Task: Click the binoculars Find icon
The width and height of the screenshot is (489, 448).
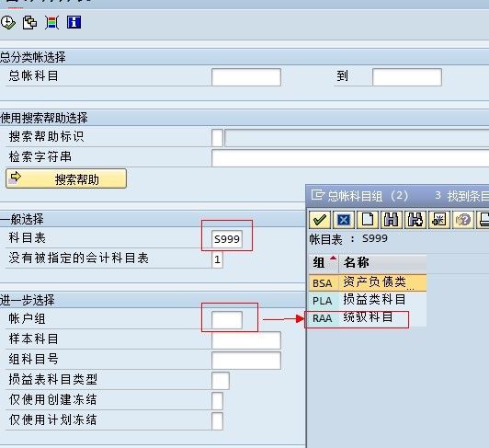Action: tap(391, 220)
